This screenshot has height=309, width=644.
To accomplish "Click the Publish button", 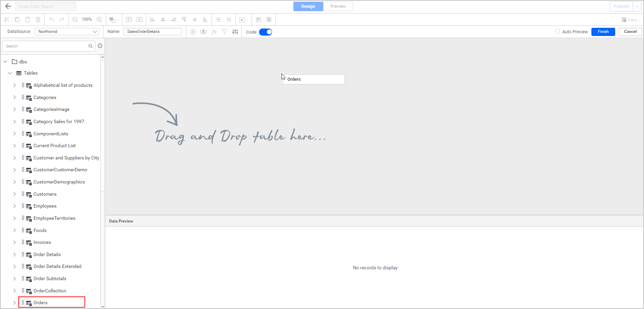I will 621,6.
